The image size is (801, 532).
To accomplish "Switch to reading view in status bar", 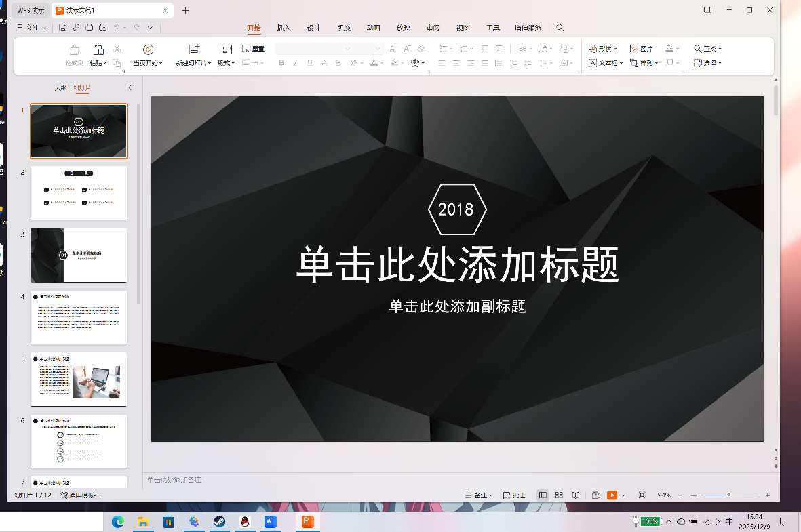I will point(575,495).
